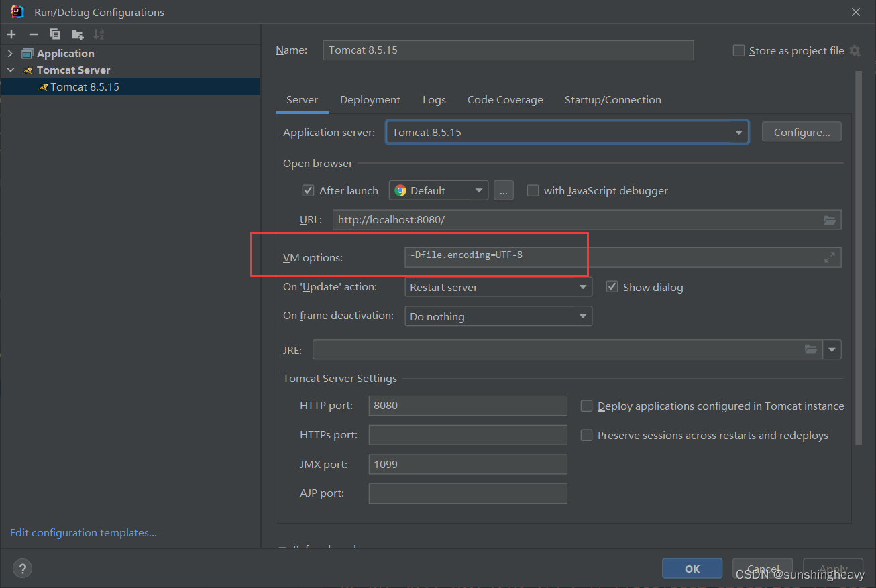Click the Chrome icon in browser selector
This screenshot has height=588, width=876.
click(x=400, y=190)
